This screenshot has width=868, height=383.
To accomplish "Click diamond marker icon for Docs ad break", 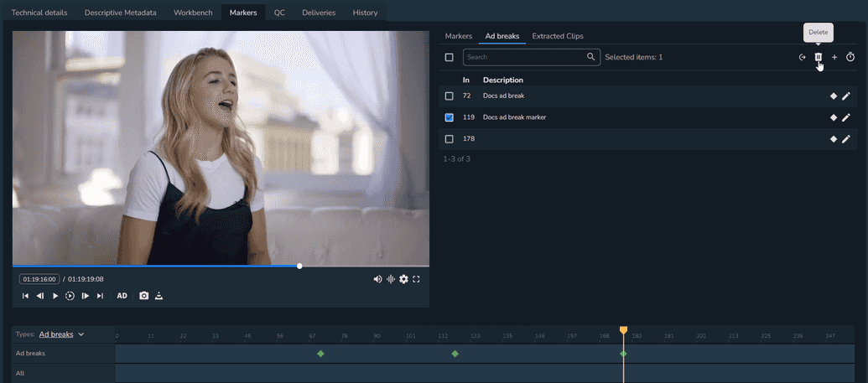I will 833,96.
